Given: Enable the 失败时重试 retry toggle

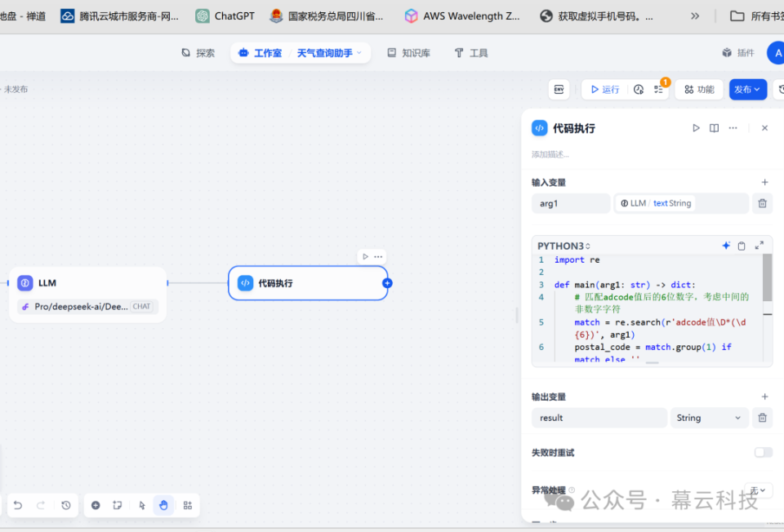Looking at the screenshot, I should click(763, 451).
